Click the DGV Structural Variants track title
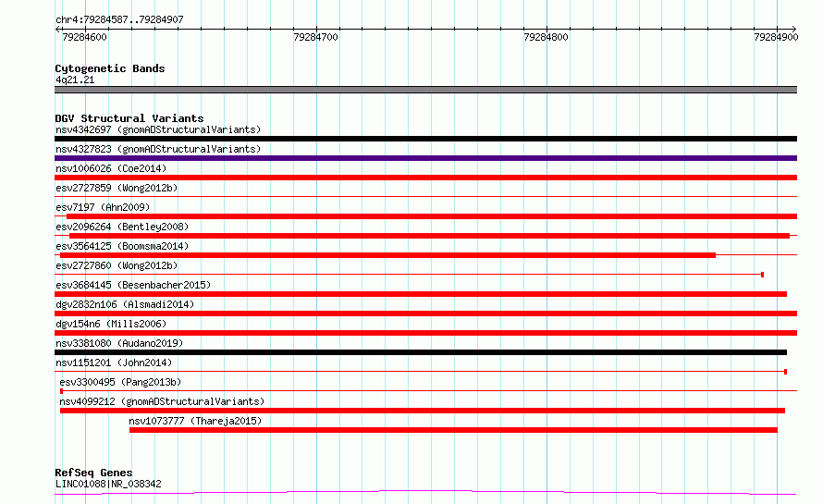The height and width of the screenshot is (504, 823). (129, 118)
